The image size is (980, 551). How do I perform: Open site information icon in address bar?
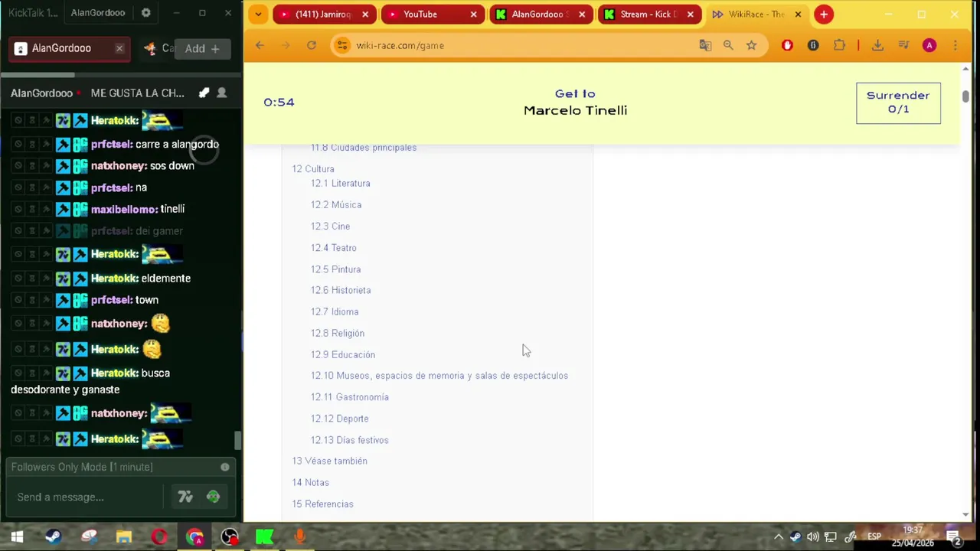(x=342, y=45)
